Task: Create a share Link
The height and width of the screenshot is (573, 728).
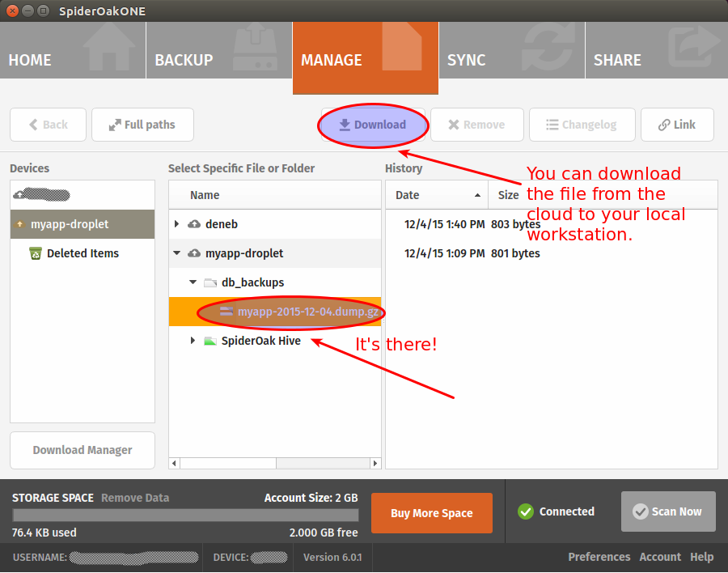Action: click(677, 125)
